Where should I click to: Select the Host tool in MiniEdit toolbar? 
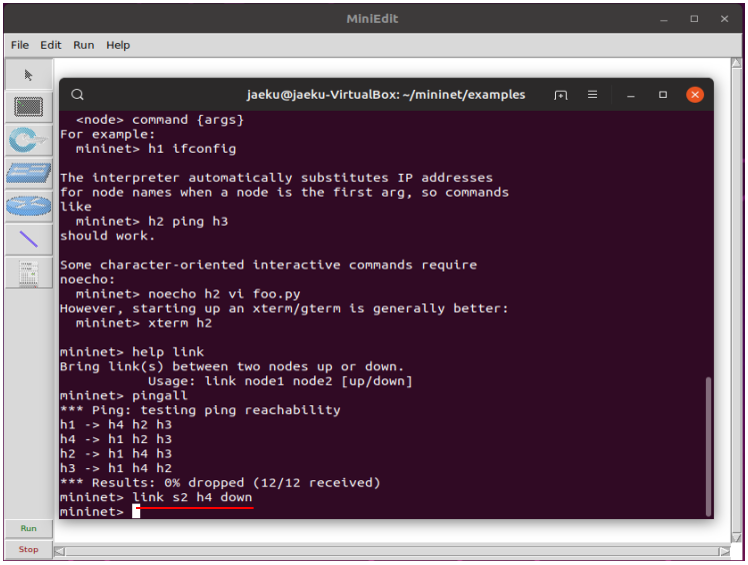tap(29, 107)
